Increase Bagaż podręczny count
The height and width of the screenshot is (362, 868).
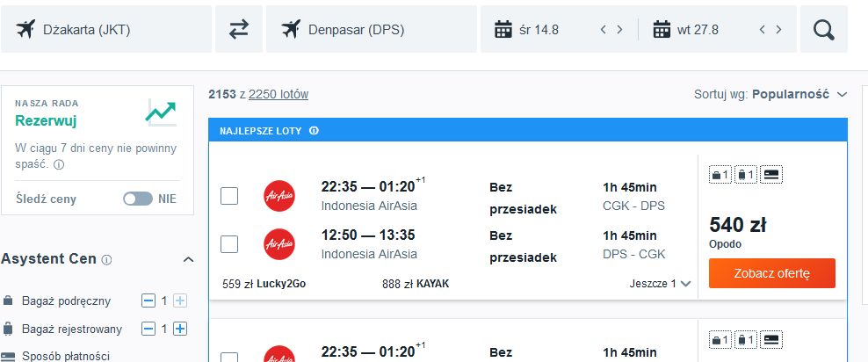pos(180,300)
